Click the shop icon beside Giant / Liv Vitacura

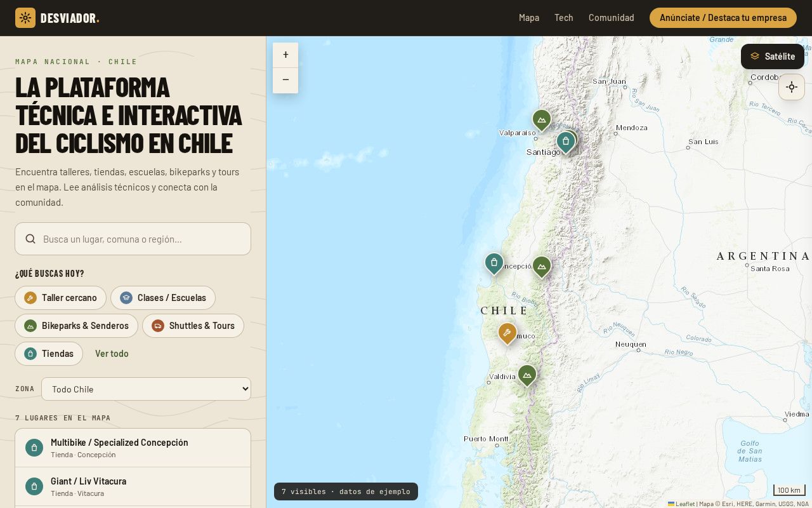34,486
